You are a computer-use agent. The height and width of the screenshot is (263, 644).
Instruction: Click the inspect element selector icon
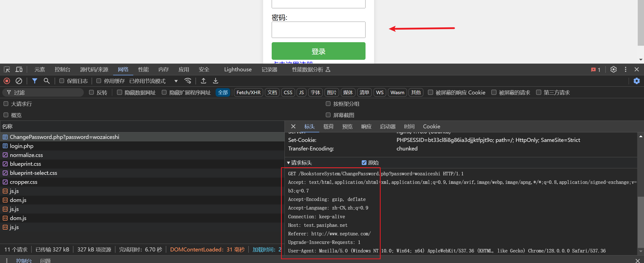click(x=7, y=69)
